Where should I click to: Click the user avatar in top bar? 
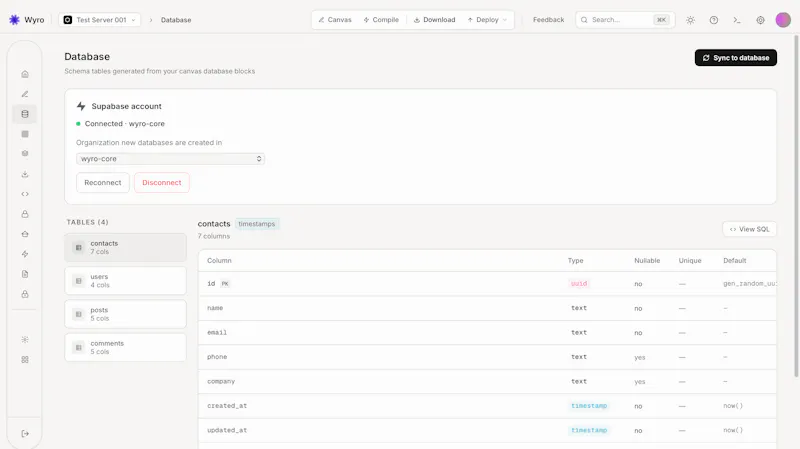(x=783, y=20)
